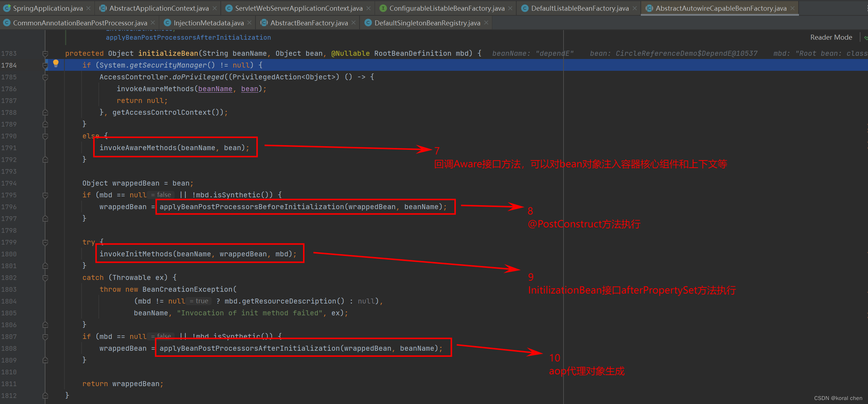The image size is (868, 404).
Task: Open ConfigurableListableBeanFactory.java tab
Action: 447,8
